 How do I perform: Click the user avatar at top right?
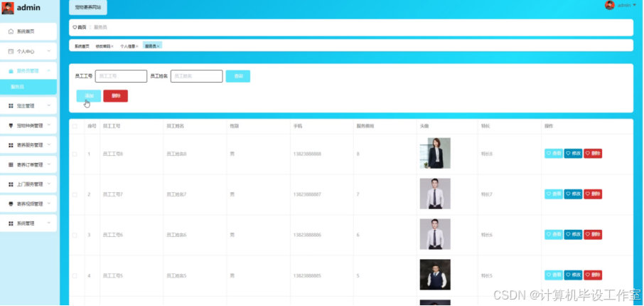[x=609, y=5]
